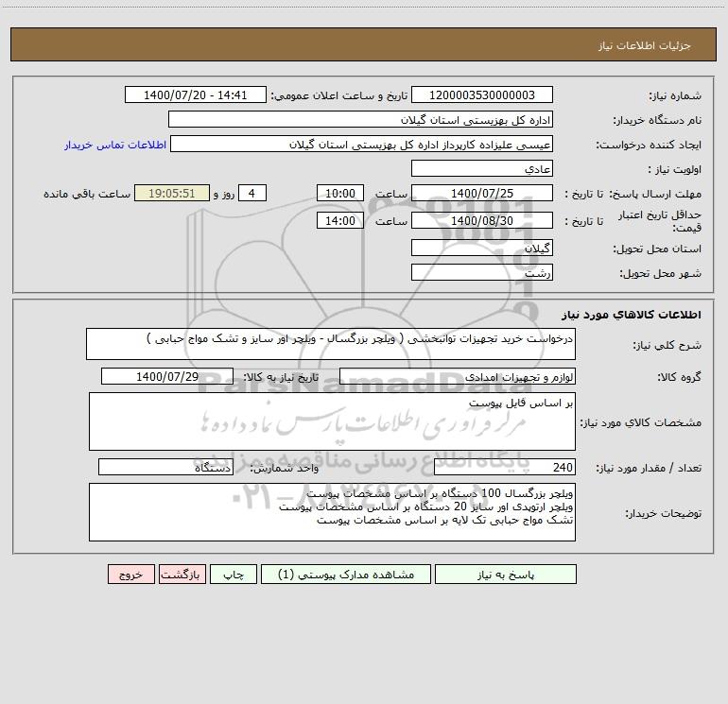Click price validity date 1400/08/30
The height and width of the screenshot is (704, 728).
click(482, 220)
